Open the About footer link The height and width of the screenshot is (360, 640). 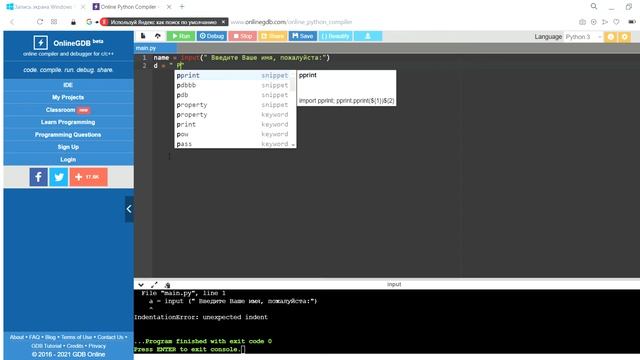[17, 337]
